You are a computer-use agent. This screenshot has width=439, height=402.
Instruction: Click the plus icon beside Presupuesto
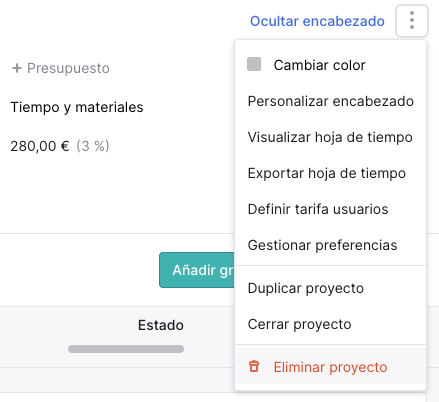(x=17, y=68)
